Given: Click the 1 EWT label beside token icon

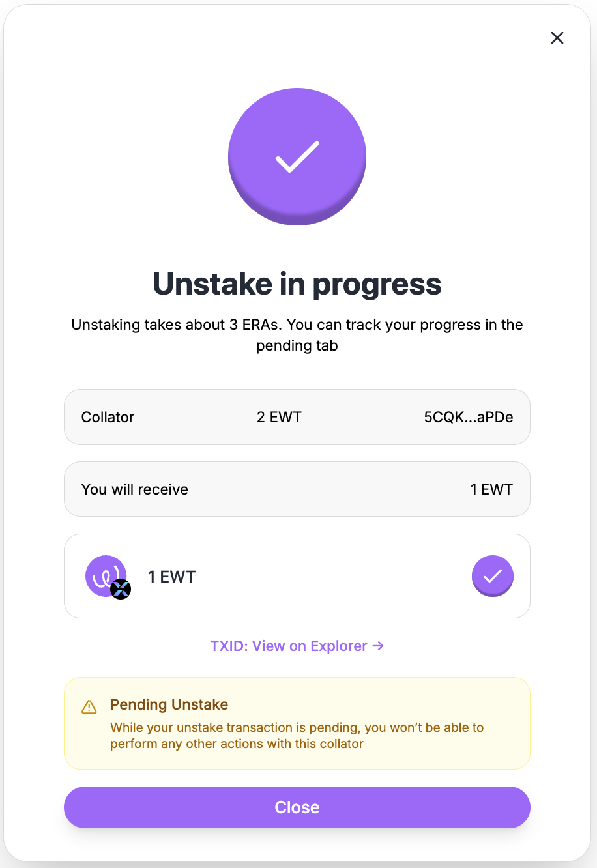Looking at the screenshot, I should click(171, 577).
